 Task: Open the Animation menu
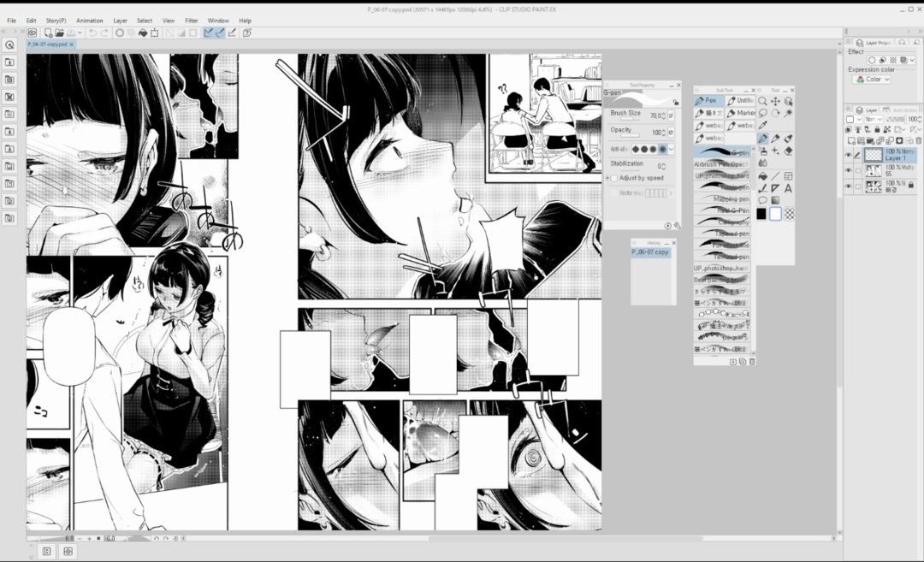pyautogui.click(x=90, y=21)
